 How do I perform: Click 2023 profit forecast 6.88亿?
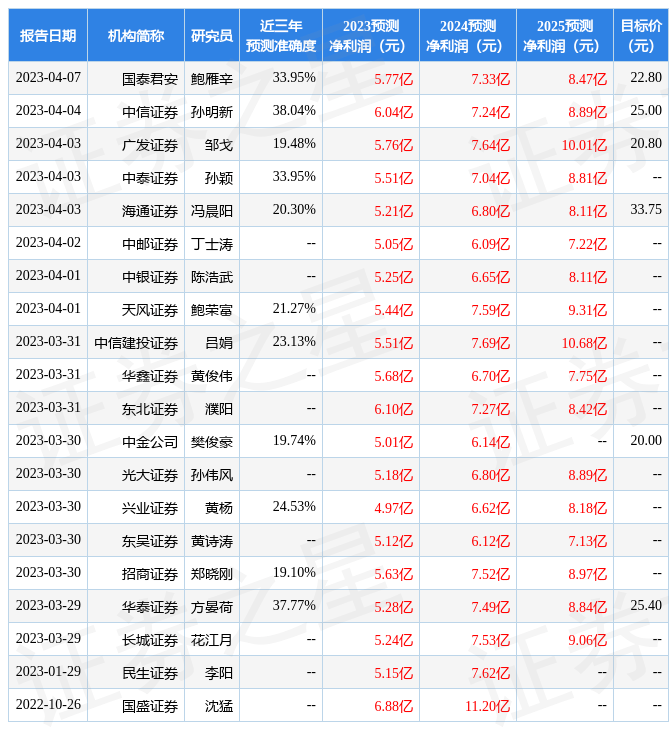[393, 706]
